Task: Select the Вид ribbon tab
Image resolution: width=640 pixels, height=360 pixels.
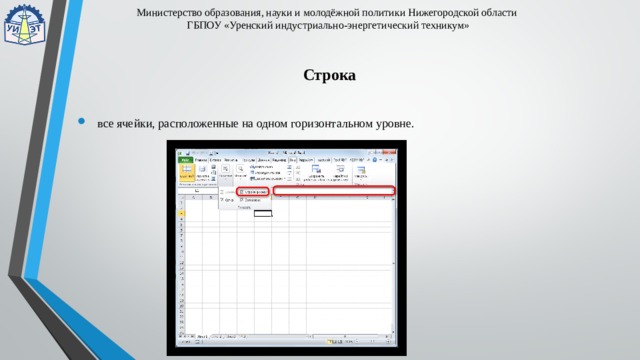Action: (x=293, y=160)
